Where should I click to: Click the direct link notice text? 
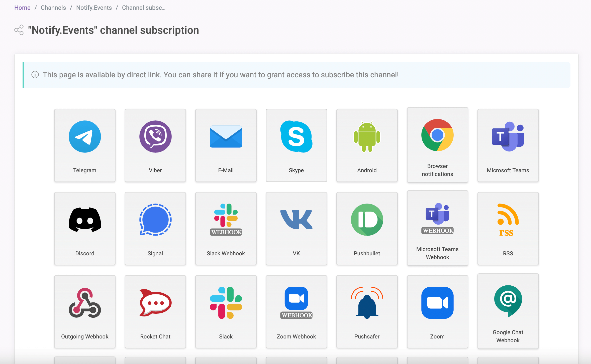221,75
